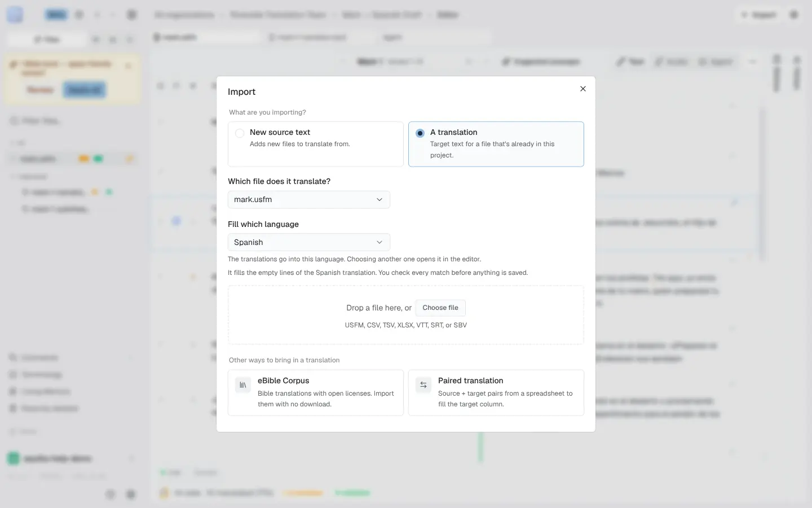Click the text 'The translations go into this language'
This screenshot has width=812, height=508.
(x=286, y=259)
